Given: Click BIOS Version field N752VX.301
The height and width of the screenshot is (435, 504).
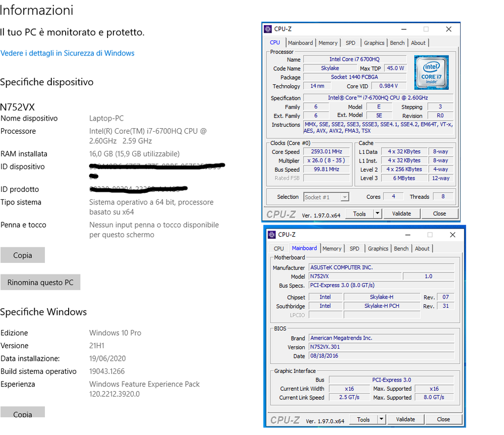Looking at the screenshot, I should point(381,347).
